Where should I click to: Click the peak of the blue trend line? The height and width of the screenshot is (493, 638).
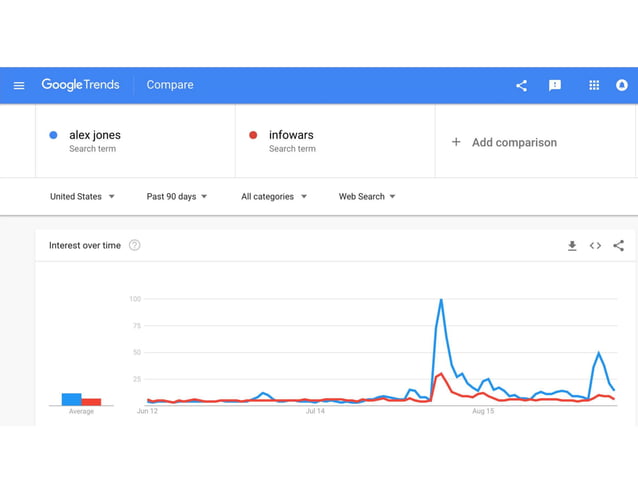pyautogui.click(x=441, y=300)
